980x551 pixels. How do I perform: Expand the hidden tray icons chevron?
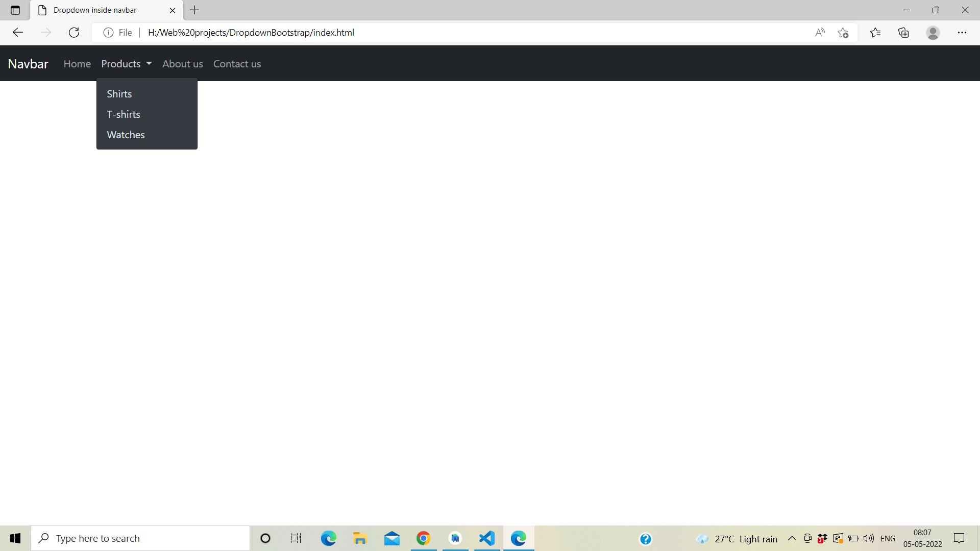(792, 538)
